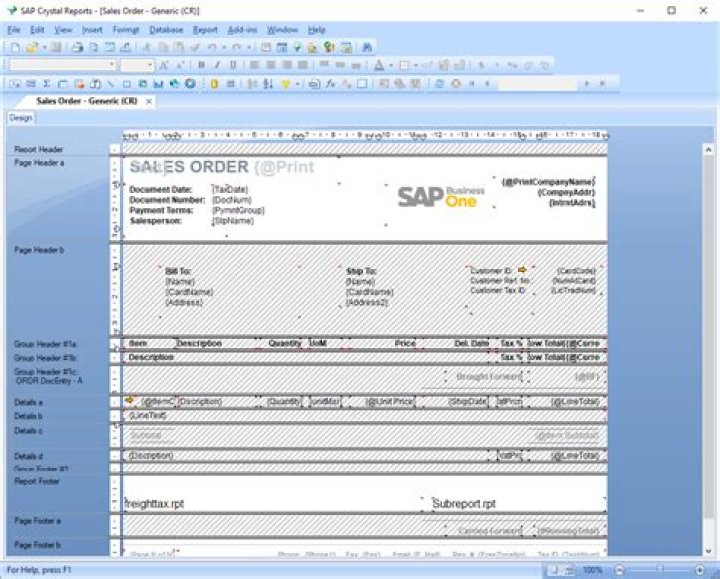720x579 pixels.
Task: Open the font name combo box
Action: pyautogui.click(x=62, y=65)
